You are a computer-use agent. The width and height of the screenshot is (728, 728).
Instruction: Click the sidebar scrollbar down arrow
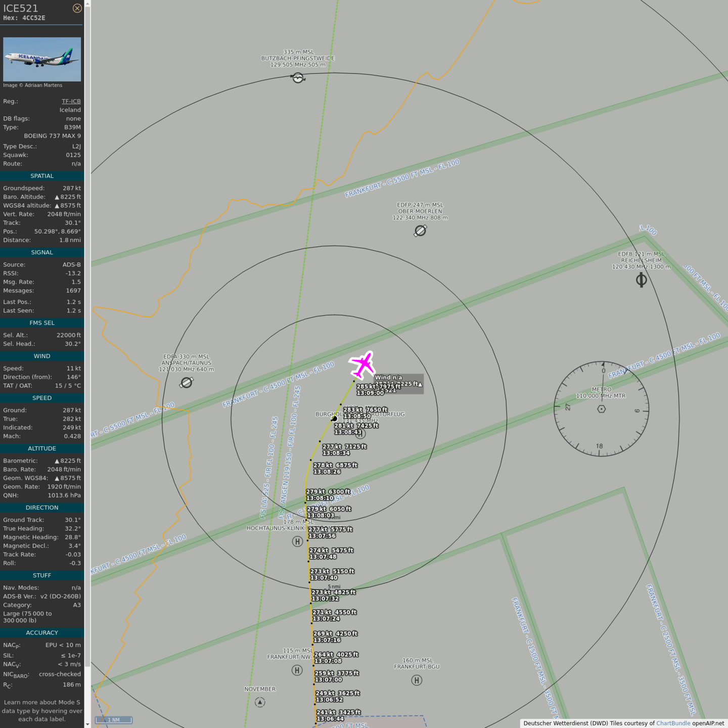(87, 724)
